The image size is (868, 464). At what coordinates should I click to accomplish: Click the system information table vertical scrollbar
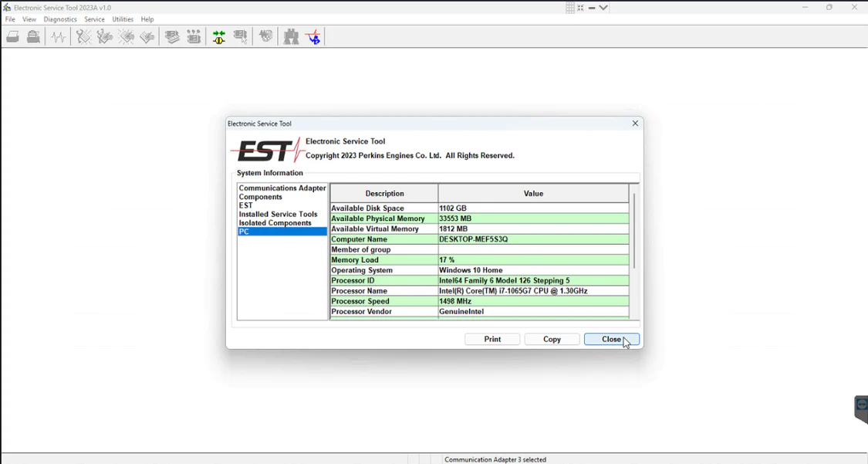pos(634,232)
